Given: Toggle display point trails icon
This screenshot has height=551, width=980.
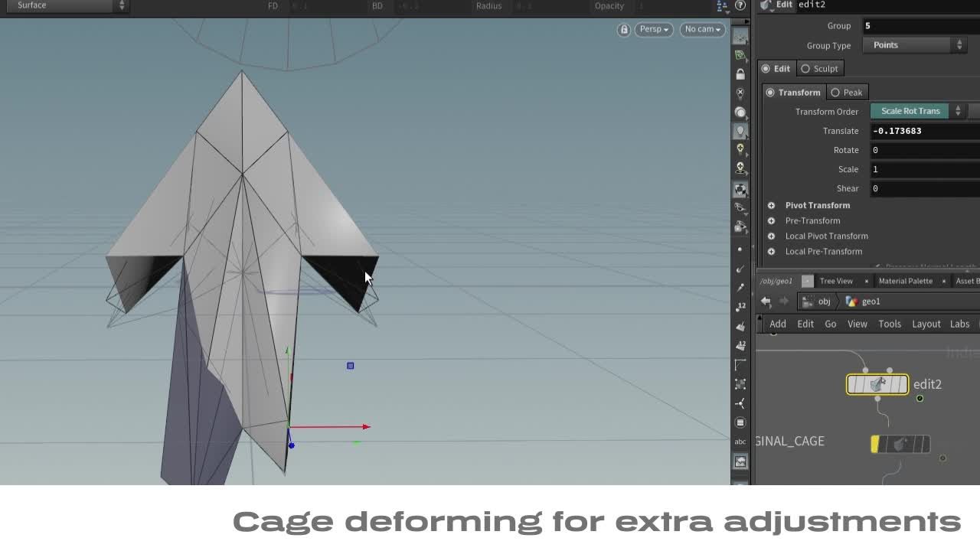Looking at the screenshot, I should coord(740,288).
